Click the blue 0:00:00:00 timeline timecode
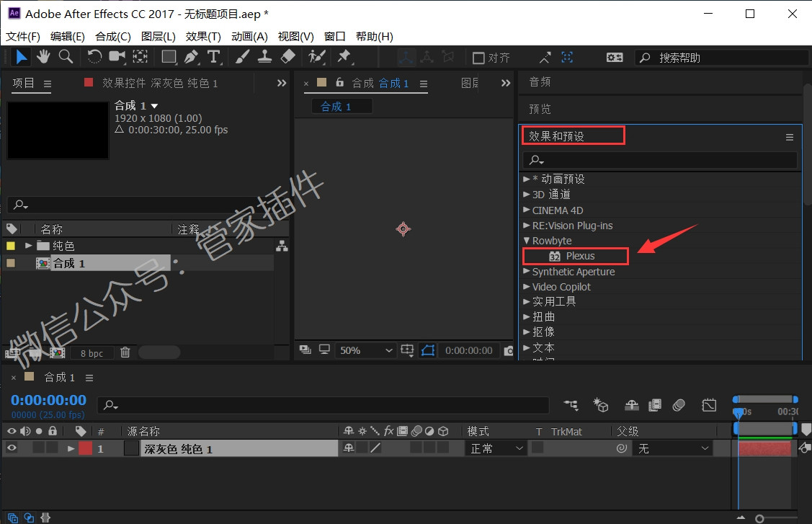Viewport: 812px width, 524px height. pyautogui.click(x=49, y=400)
